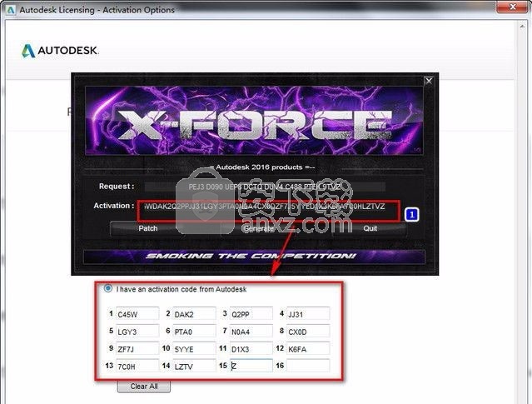Click activation code field 13 containing 7C0H

click(x=137, y=366)
